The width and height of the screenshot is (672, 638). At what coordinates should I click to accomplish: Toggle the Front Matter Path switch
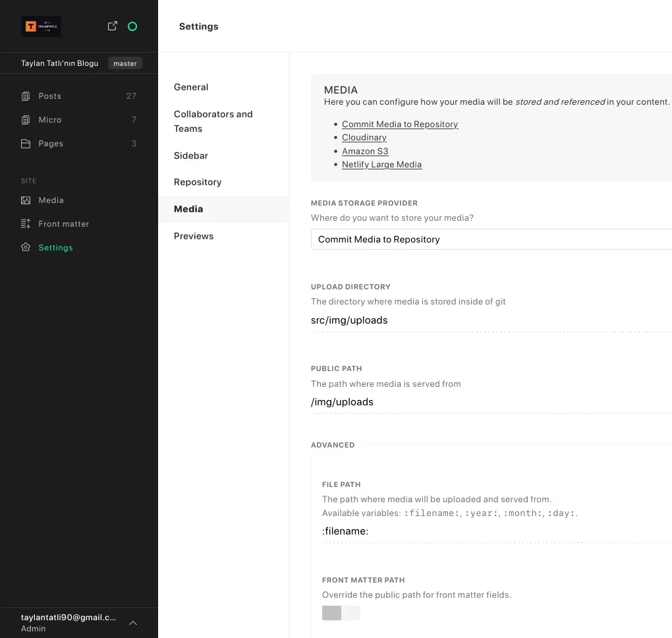(341, 613)
